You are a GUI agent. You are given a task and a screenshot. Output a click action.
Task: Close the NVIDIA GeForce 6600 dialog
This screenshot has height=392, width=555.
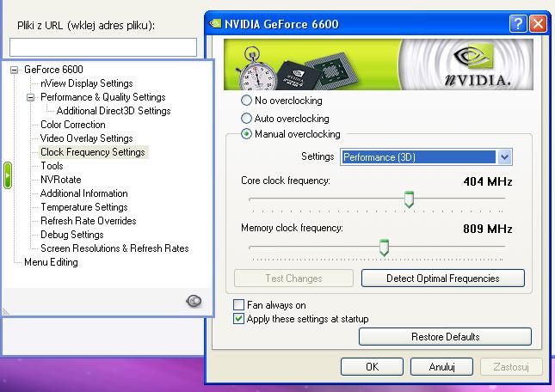538,24
